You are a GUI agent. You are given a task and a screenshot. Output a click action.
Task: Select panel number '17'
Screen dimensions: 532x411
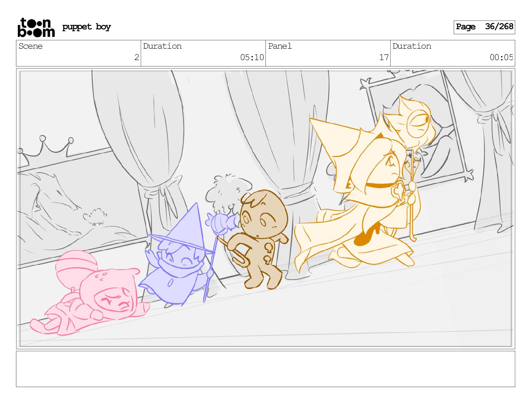384,57
